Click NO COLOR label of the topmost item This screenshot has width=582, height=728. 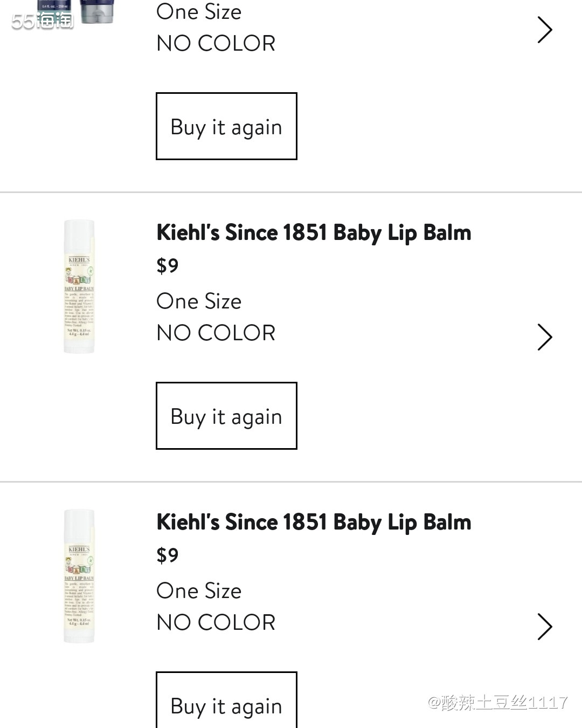[216, 43]
